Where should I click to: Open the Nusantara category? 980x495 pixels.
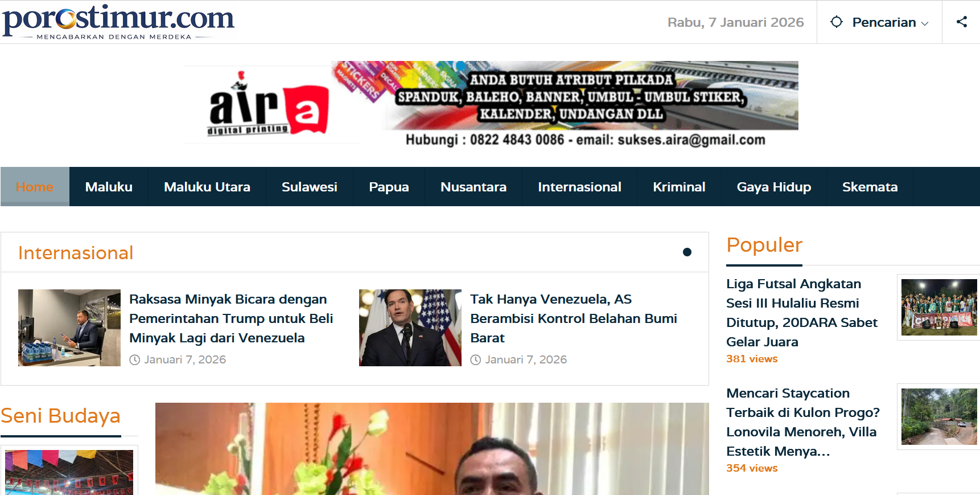[473, 187]
